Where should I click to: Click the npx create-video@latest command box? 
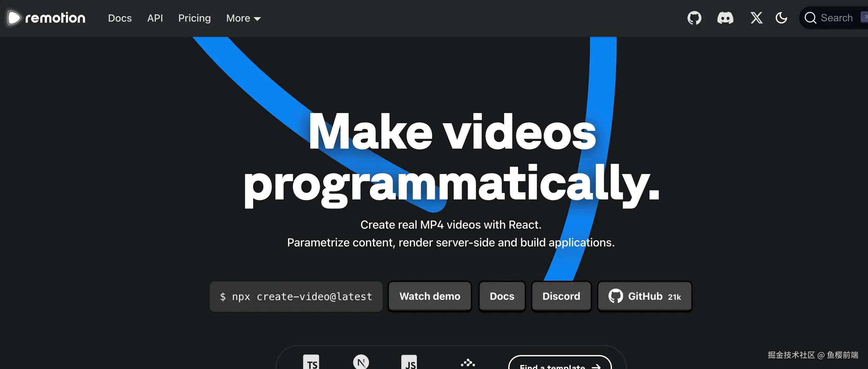[x=296, y=297]
